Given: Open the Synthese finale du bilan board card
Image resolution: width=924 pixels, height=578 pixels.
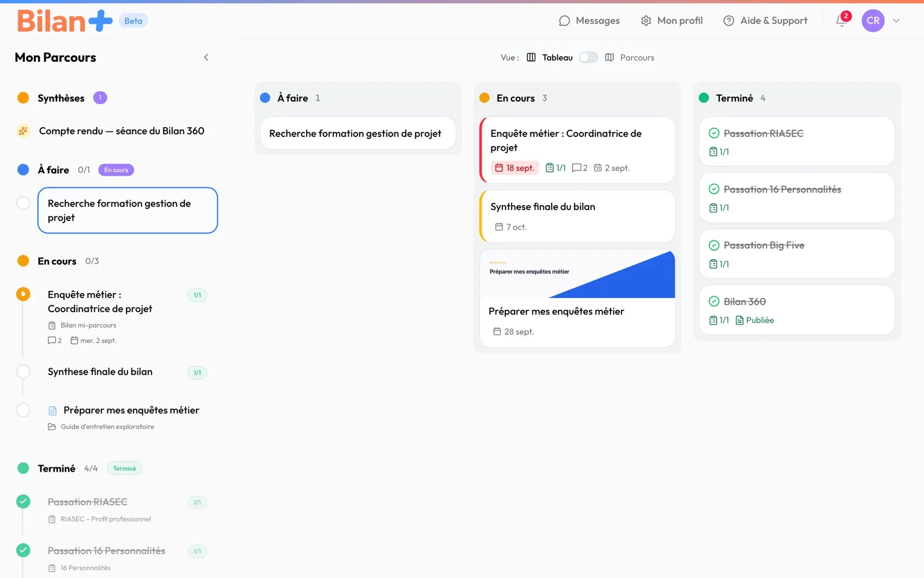Looking at the screenshot, I should 577,216.
